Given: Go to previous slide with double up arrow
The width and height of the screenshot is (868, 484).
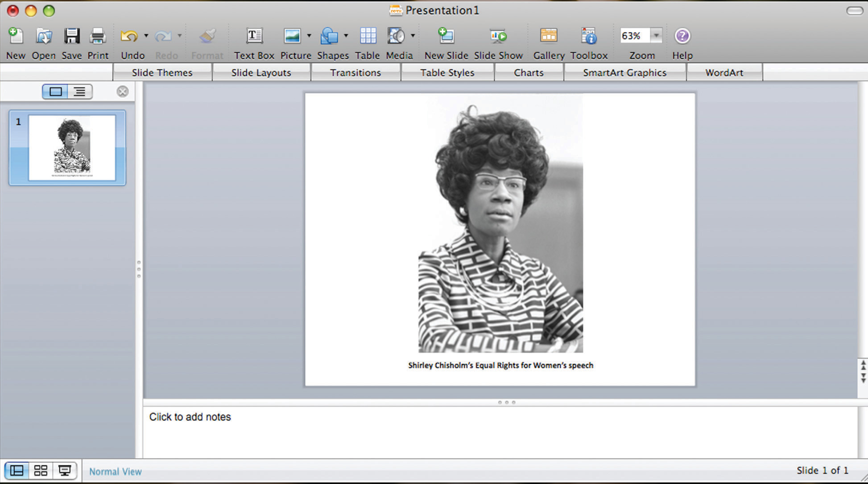Looking at the screenshot, I should point(863,364).
